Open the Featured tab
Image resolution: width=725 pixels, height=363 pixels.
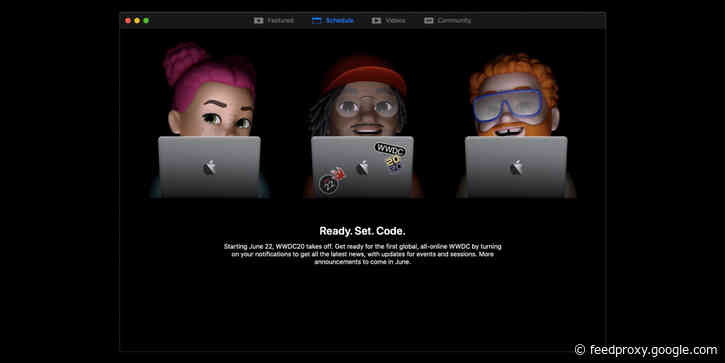(274, 20)
